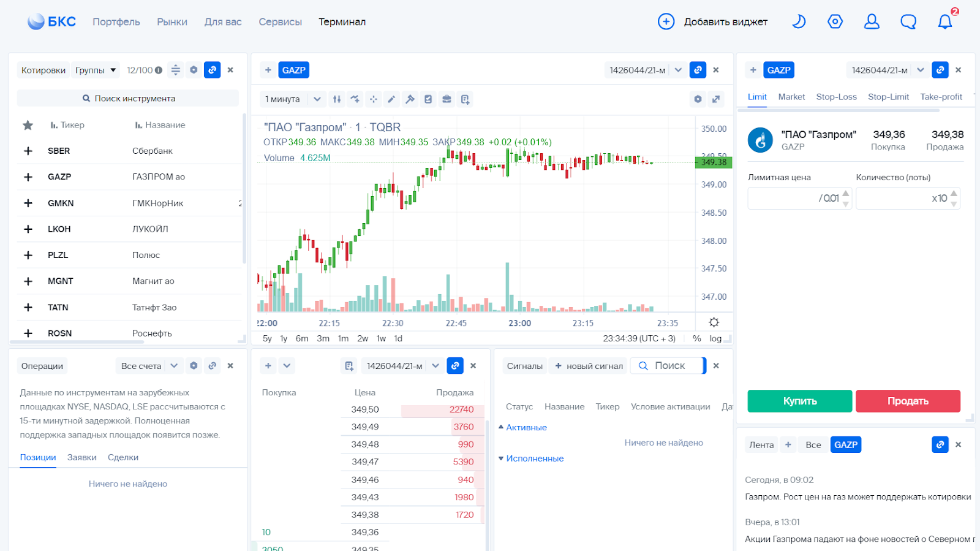980x551 pixels.
Task: Toggle link button in chart widget
Action: [698, 70]
